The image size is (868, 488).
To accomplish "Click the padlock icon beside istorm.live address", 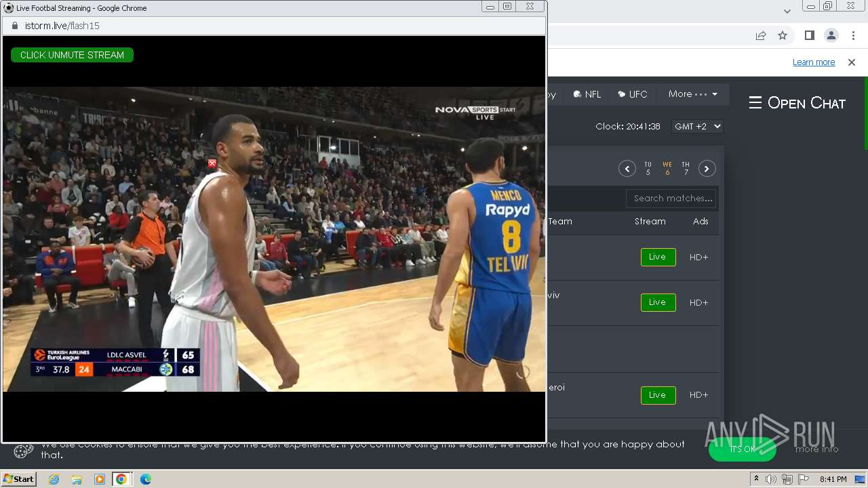I will 14,26.
